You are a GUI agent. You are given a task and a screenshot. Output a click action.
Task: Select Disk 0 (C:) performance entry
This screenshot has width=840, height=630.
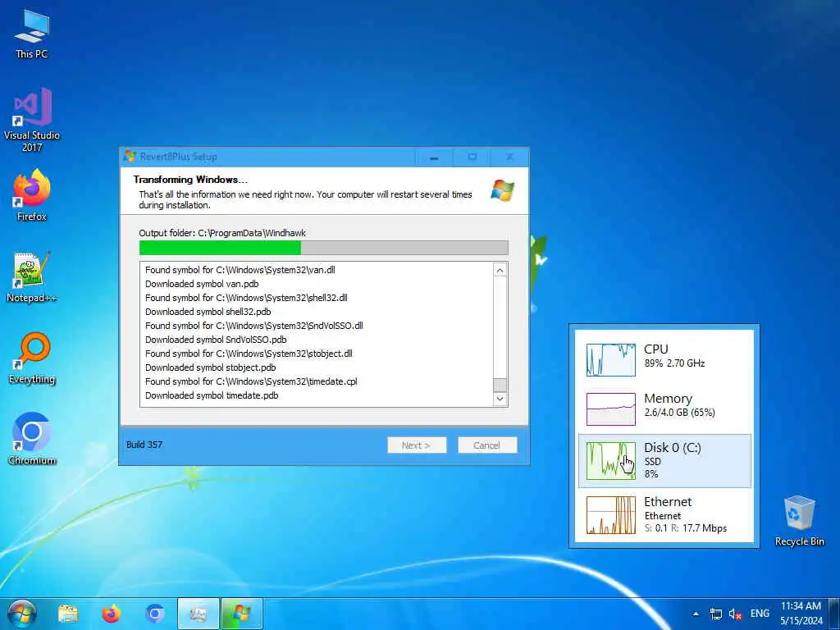click(x=664, y=461)
